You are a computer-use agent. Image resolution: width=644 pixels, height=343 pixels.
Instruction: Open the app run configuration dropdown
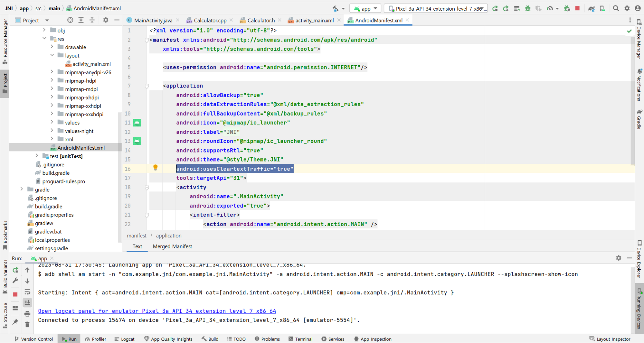365,8
